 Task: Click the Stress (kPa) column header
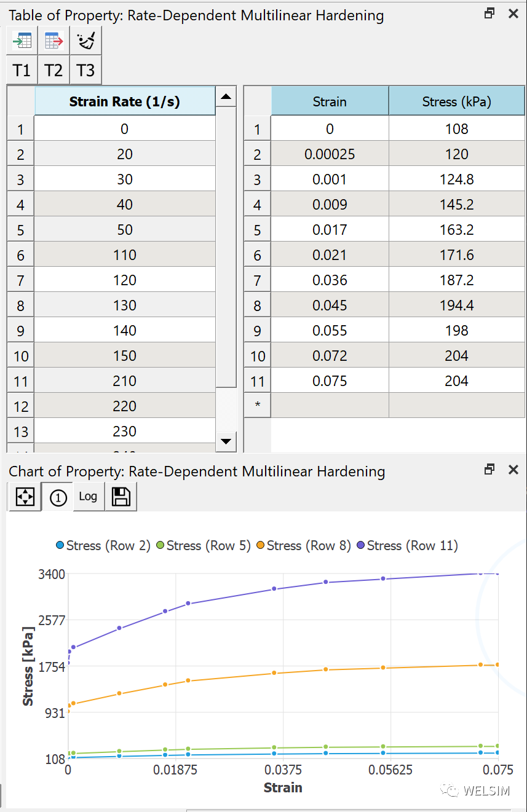pos(457,101)
